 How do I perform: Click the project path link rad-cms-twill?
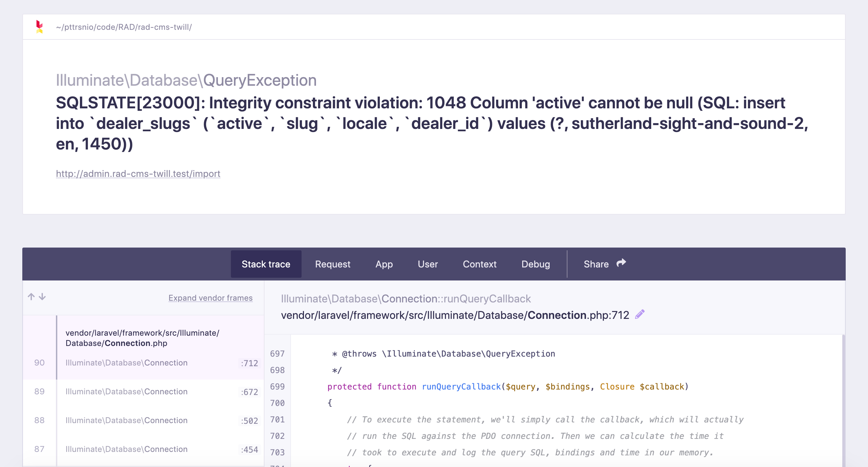124,27
